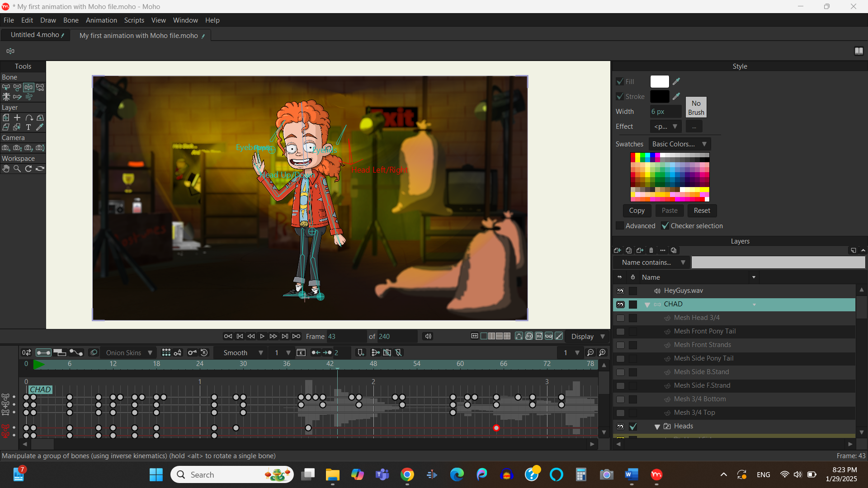Rewind to the first frame
The image size is (868, 488).
[228, 336]
